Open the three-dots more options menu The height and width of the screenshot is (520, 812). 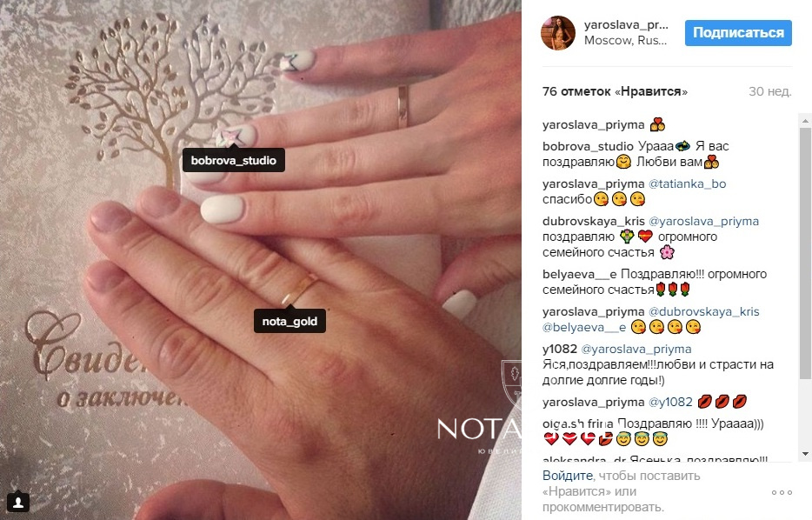click(x=782, y=492)
